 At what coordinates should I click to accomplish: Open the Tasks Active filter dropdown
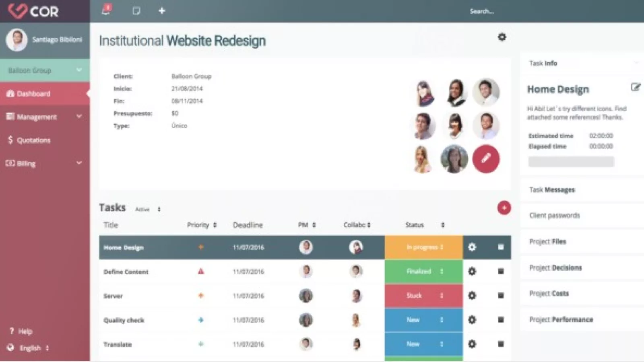[147, 209]
